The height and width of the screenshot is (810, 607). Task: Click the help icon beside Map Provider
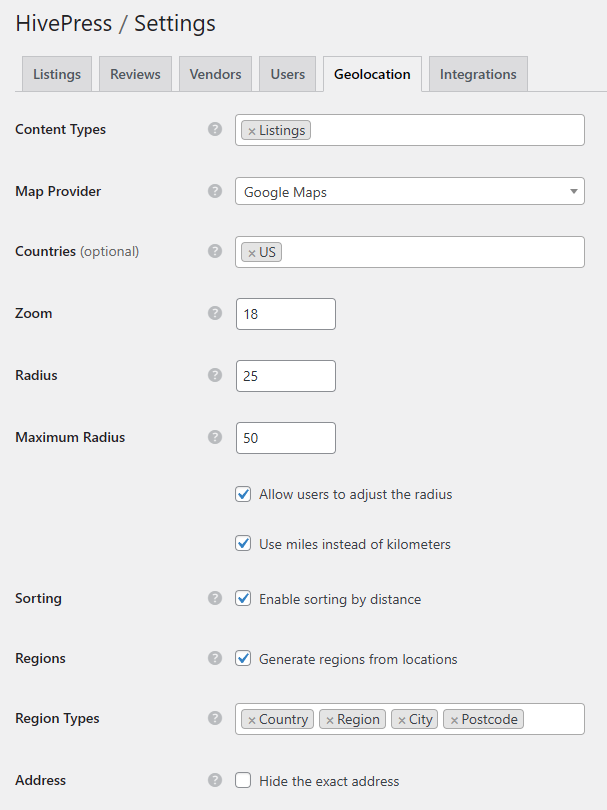[214, 191]
